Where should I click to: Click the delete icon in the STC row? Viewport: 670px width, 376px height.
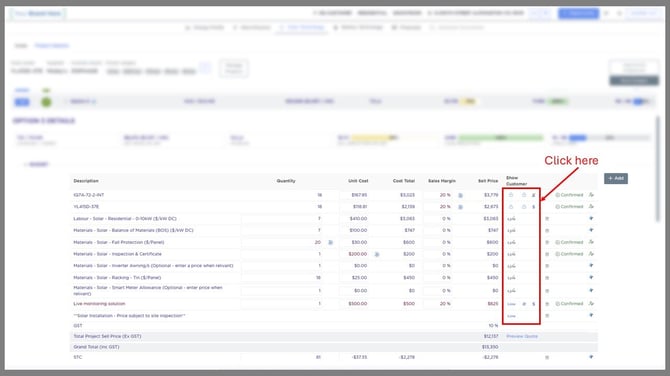[x=547, y=357]
